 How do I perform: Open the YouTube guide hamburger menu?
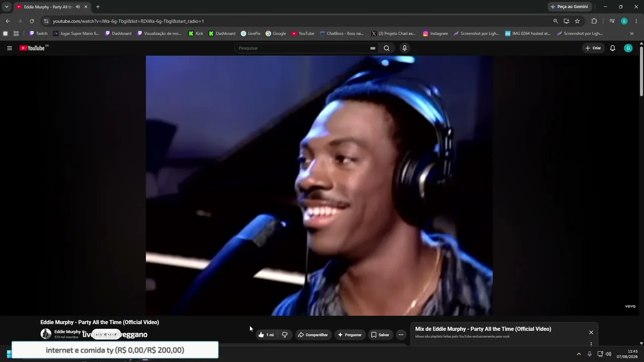(10, 48)
